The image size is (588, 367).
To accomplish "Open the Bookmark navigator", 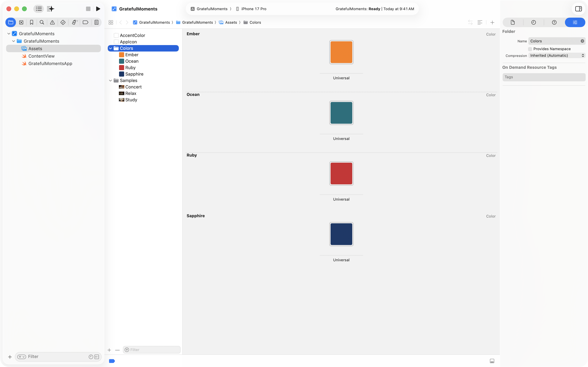I will 32,22.
